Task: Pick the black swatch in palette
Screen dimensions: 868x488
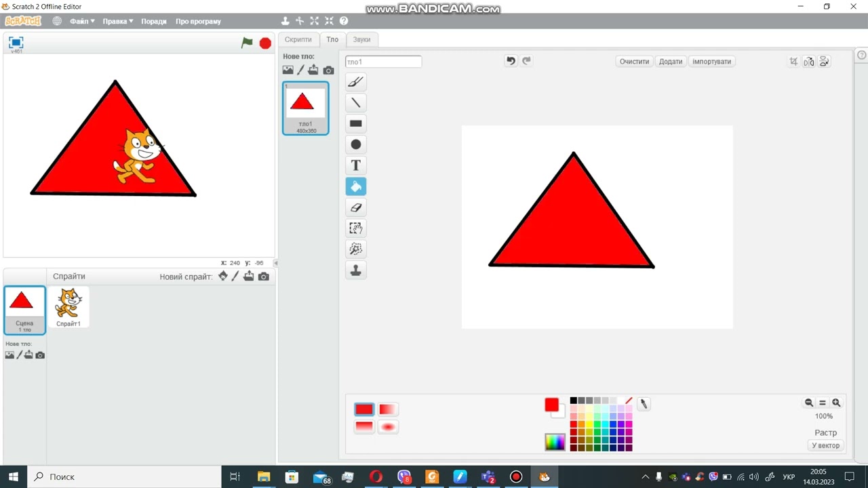Action: click(x=574, y=401)
